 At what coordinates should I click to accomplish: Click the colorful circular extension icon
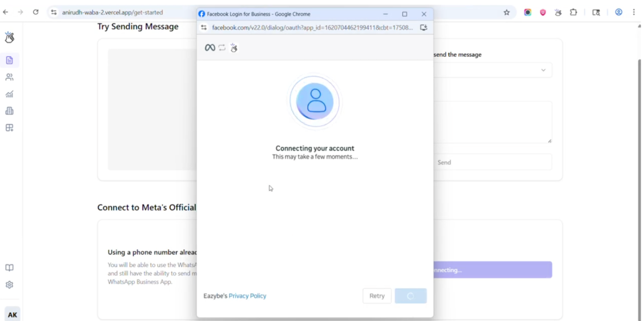click(x=528, y=13)
